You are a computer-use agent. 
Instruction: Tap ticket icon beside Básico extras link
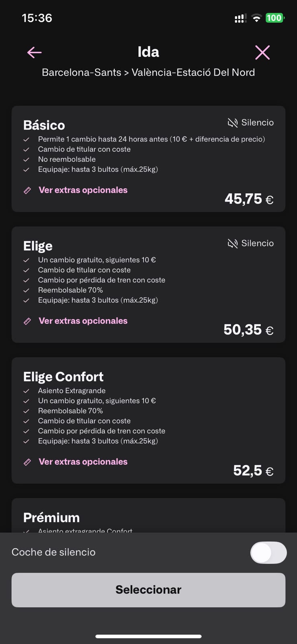click(27, 190)
